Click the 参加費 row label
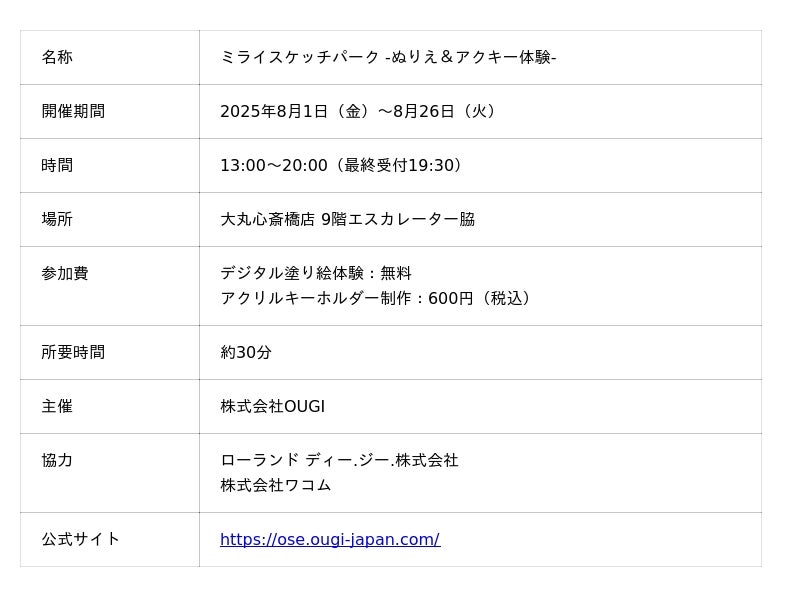This screenshot has height=597, width=800. [x=65, y=274]
